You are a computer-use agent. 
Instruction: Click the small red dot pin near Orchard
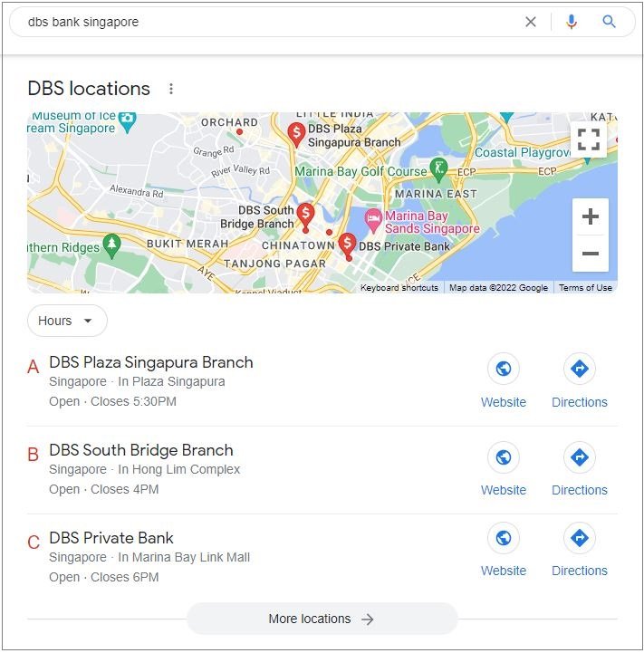239,132
